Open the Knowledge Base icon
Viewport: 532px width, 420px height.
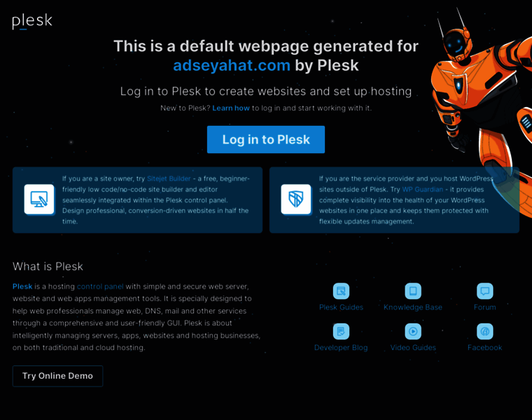pos(413,291)
